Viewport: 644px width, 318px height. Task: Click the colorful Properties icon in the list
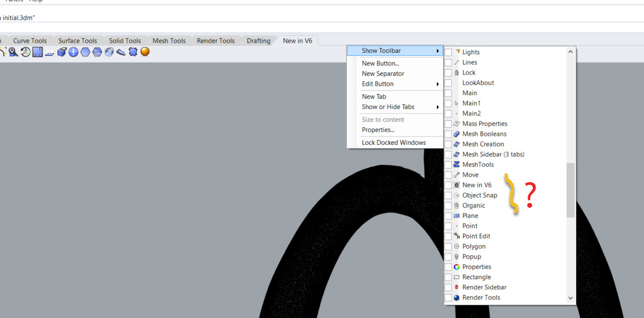pos(456,267)
